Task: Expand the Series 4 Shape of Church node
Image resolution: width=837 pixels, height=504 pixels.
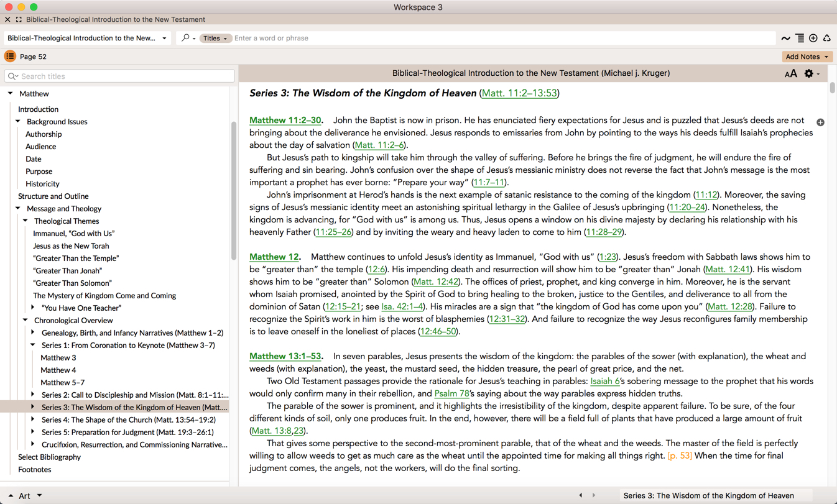Action: (x=33, y=419)
